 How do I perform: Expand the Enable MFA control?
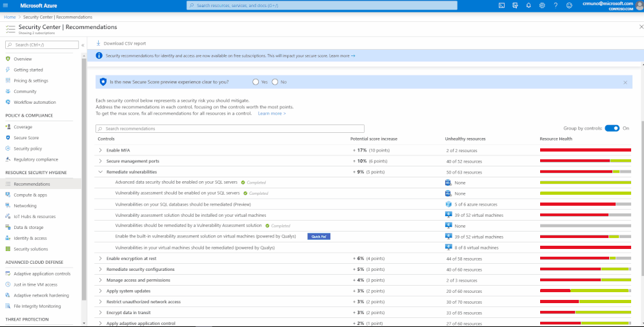click(100, 150)
